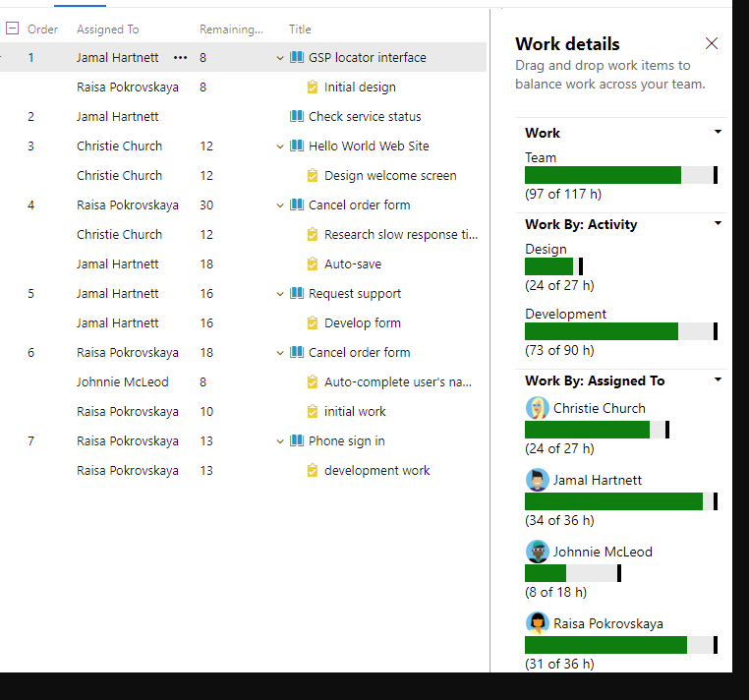Collapse the Hello World Web Site row
The width and height of the screenshot is (749, 700).
click(280, 146)
